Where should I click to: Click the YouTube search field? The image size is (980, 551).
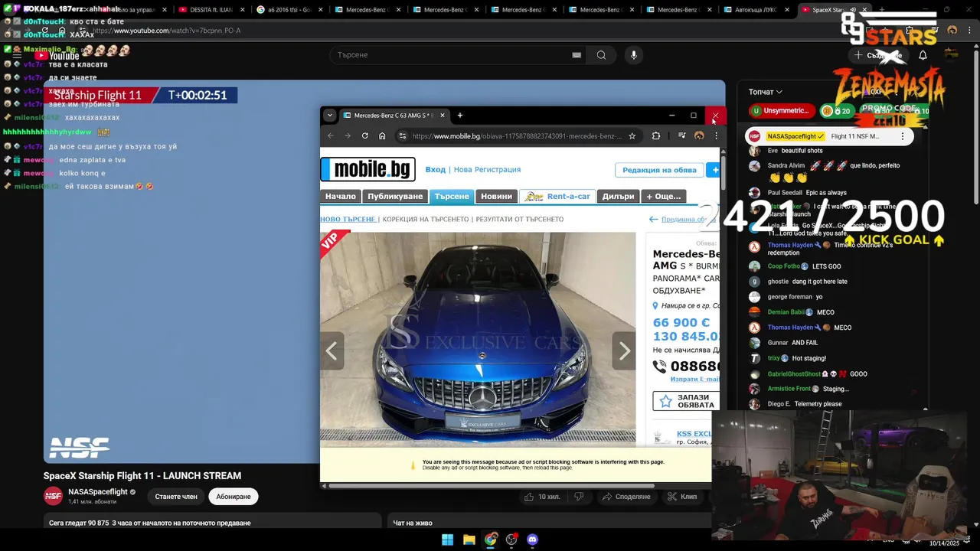click(x=452, y=55)
